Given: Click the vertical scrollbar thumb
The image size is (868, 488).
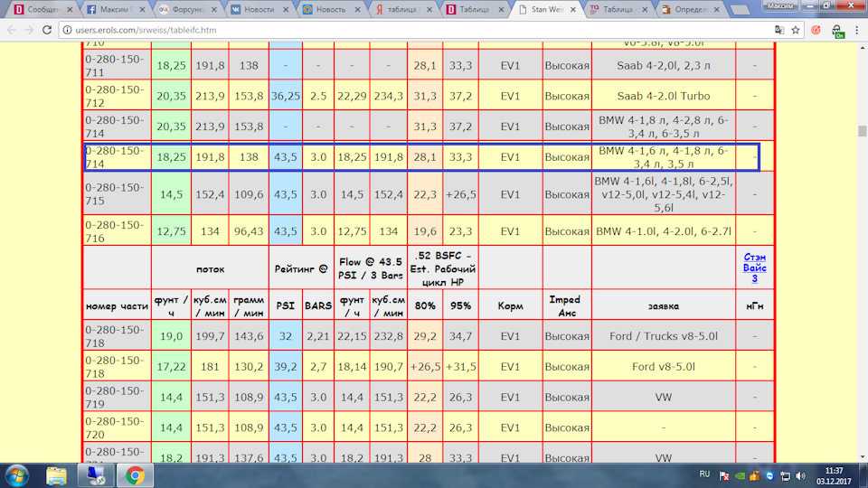Looking at the screenshot, I should pyautogui.click(x=862, y=131).
